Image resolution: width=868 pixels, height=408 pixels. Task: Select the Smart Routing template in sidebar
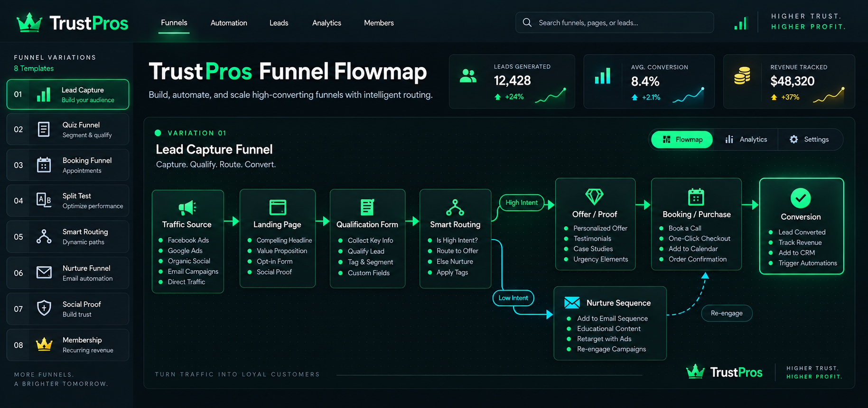[x=68, y=237]
